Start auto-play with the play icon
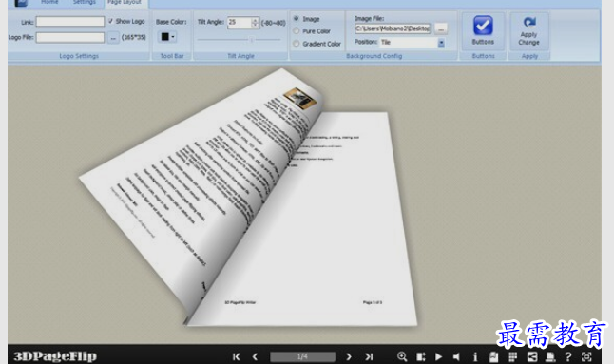This screenshot has height=364, width=614. pos(438,356)
